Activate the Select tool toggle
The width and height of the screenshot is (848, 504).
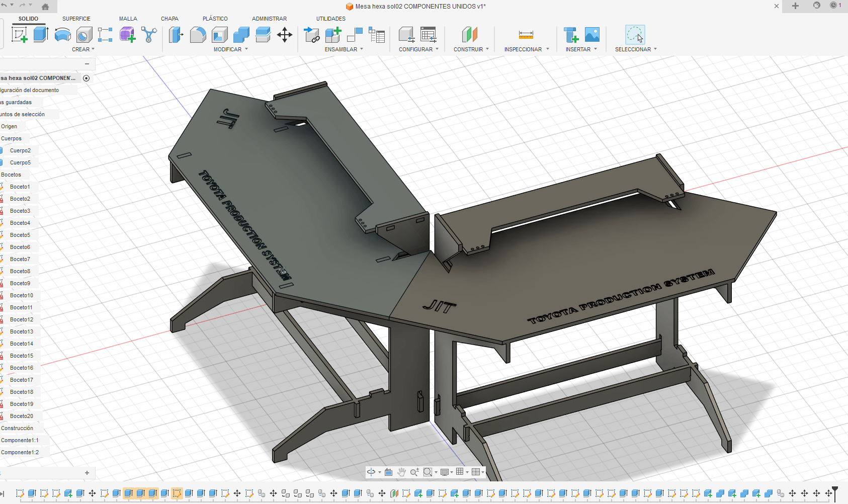pyautogui.click(x=635, y=35)
